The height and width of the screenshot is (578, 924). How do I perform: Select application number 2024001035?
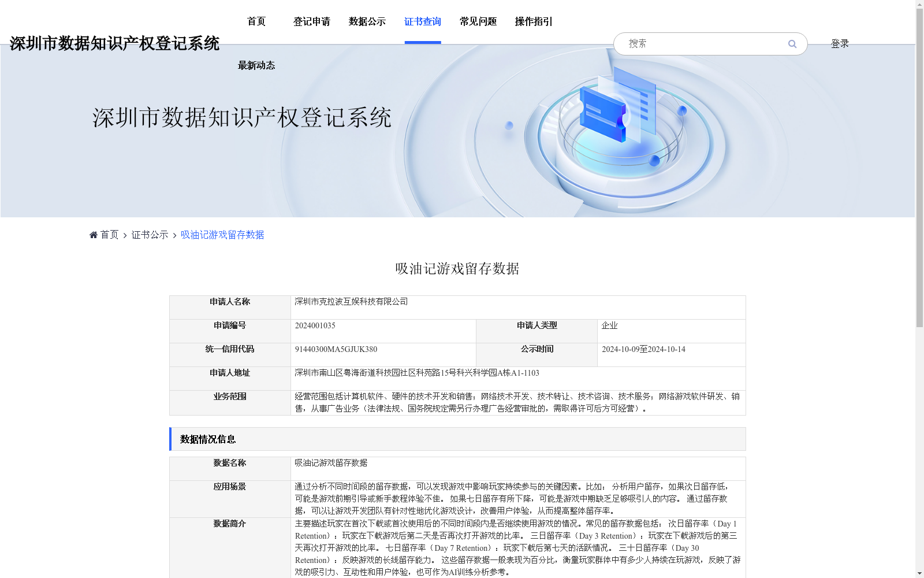(x=315, y=325)
